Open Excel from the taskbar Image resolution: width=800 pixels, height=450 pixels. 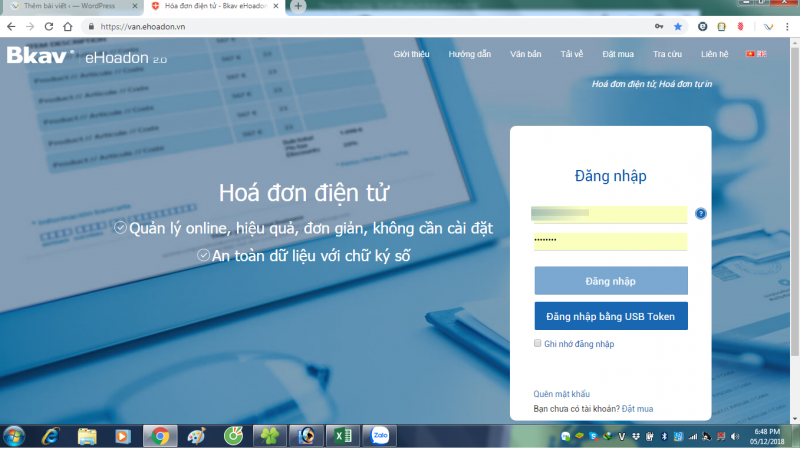342,436
